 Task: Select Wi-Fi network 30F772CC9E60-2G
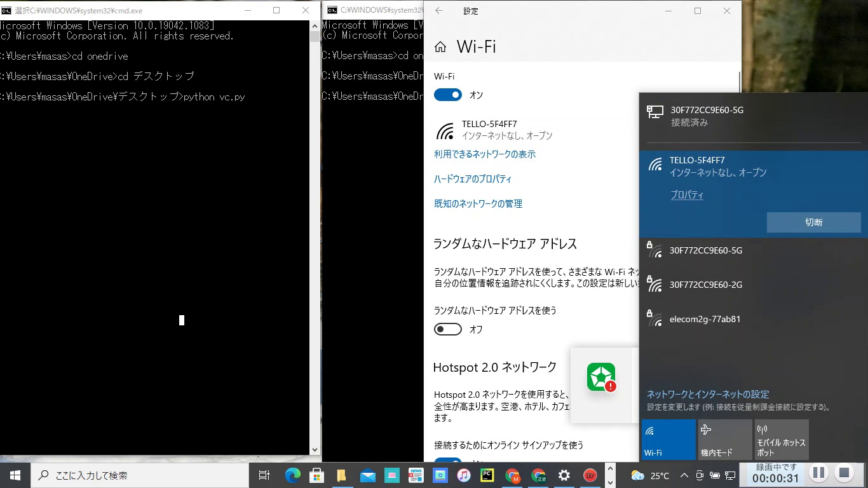[754, 285]
